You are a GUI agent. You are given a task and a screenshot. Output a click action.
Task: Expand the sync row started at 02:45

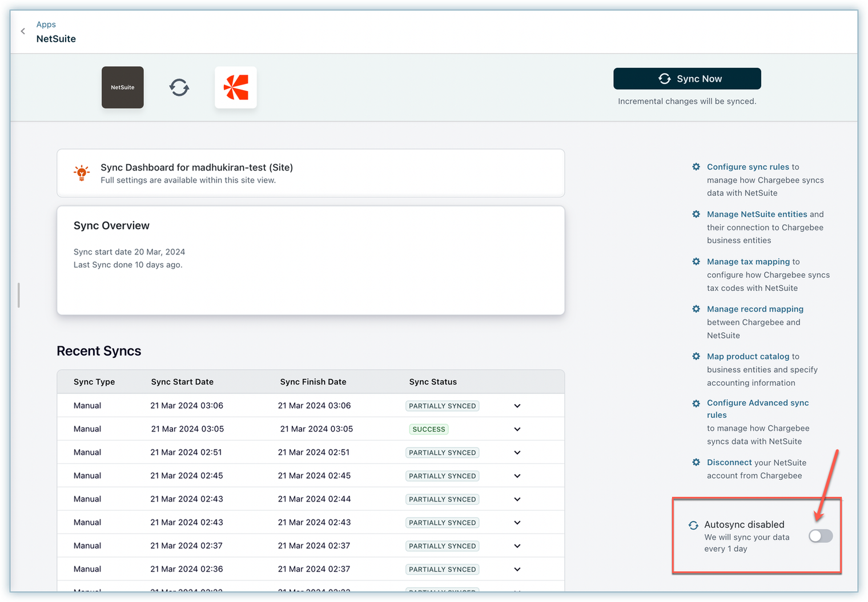pos(517,476)
